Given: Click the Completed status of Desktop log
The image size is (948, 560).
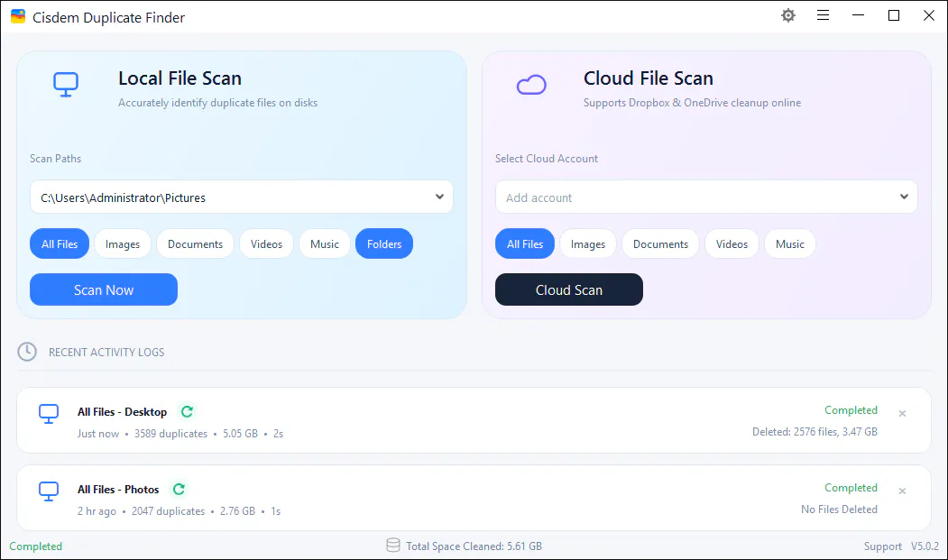Looking at the screenshot, I should 851,410.
